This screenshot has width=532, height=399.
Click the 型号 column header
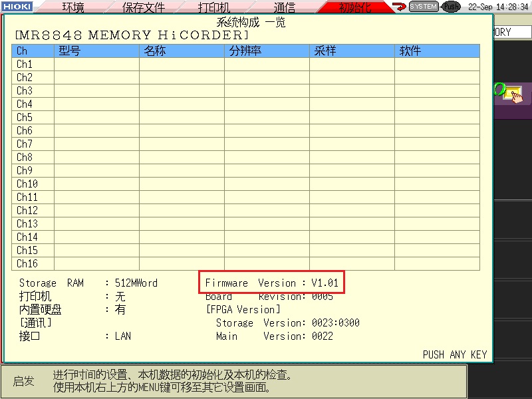click(96, 51)
